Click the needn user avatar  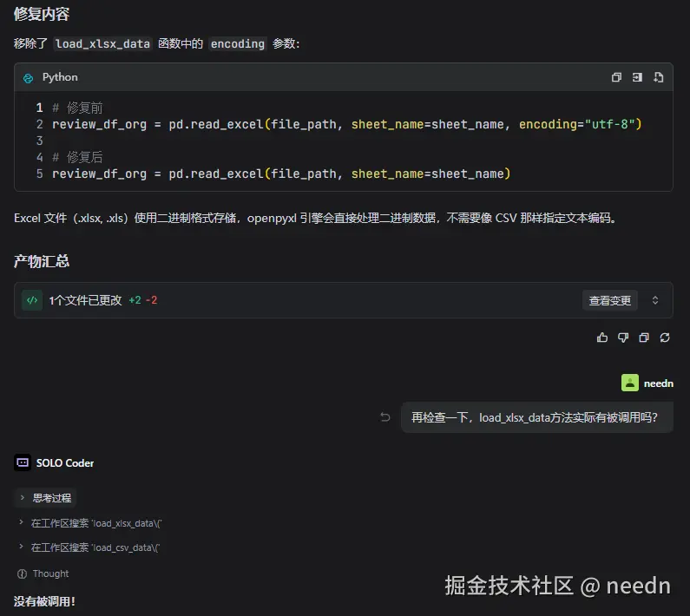[x=630, y=383]
